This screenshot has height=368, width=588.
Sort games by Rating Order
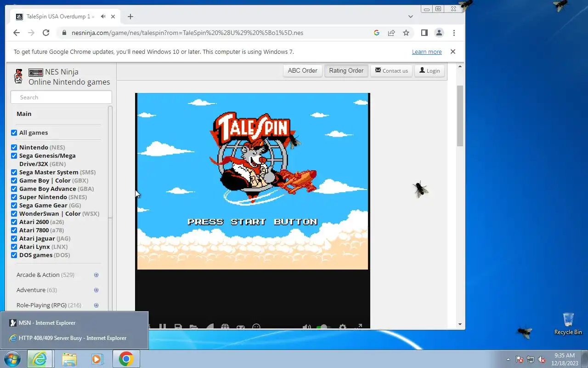(346, 70)
